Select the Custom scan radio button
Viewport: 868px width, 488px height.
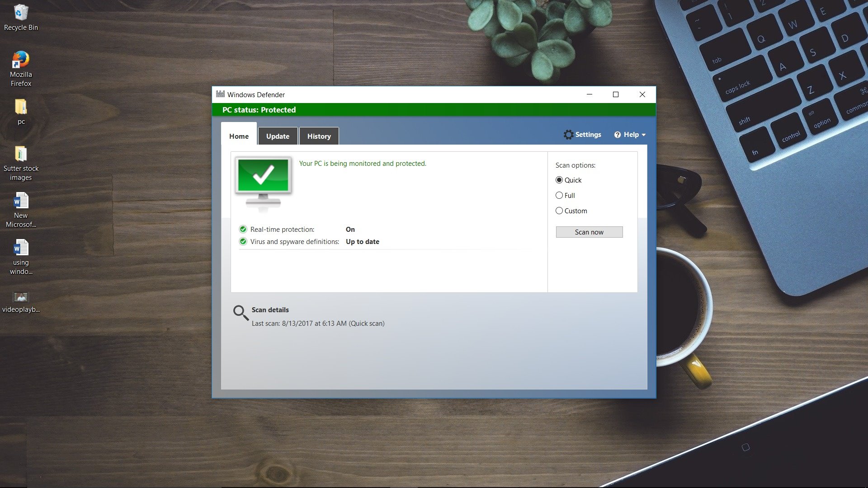coord(559,210)
